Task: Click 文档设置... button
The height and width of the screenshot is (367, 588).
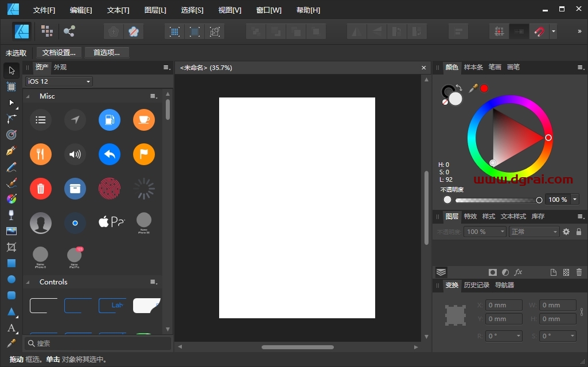Action: [59, 53]
